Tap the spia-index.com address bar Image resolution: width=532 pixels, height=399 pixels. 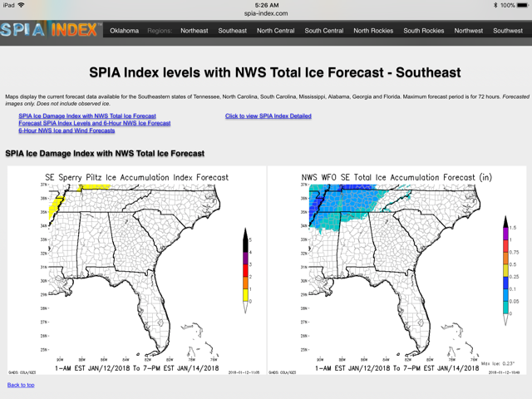click(x=266, y=13)
